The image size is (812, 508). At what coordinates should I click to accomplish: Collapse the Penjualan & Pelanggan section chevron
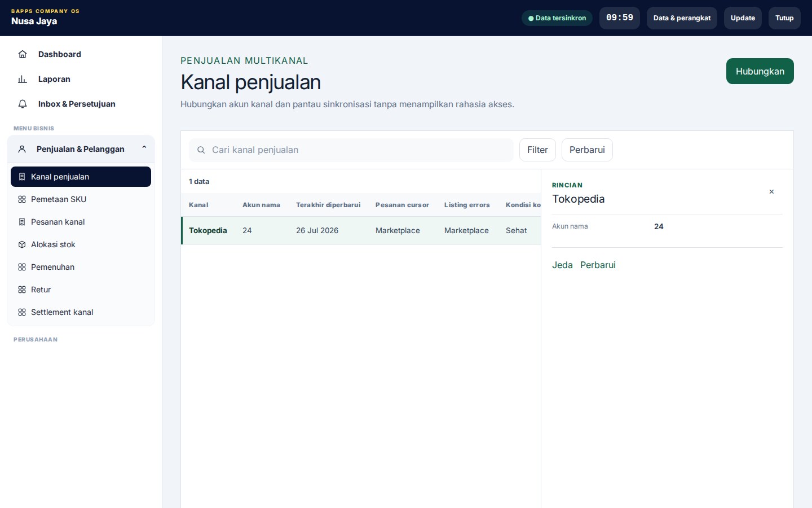tap(144, 148)
